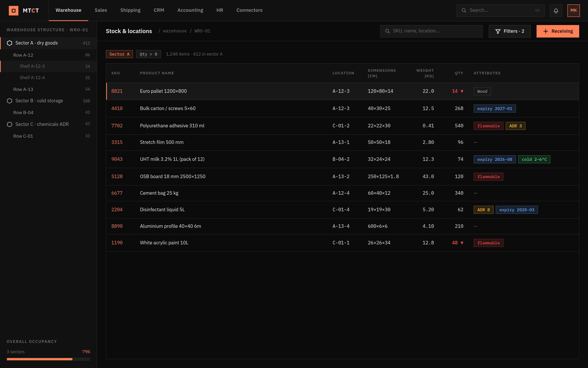This screenshot has height=368, width=588.
Task: Click the low-stock arrow beside quantity 48
Action: pos(462,243)
